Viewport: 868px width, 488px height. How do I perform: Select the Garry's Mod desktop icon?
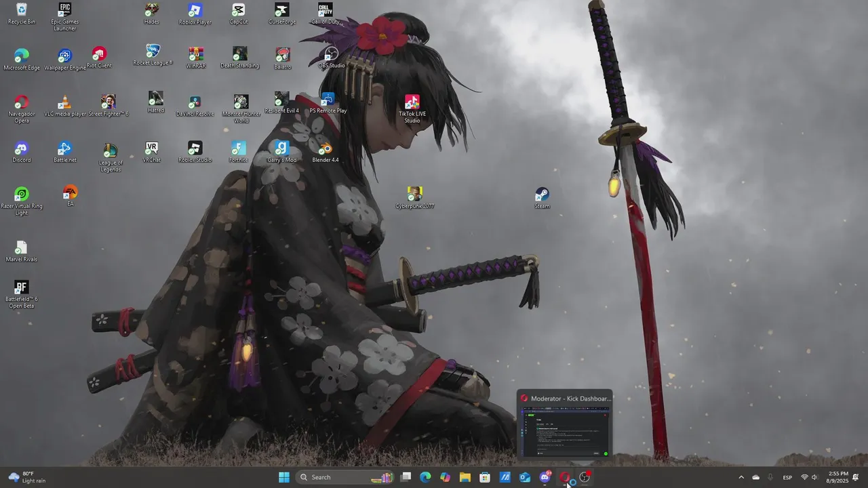[282, 152]
